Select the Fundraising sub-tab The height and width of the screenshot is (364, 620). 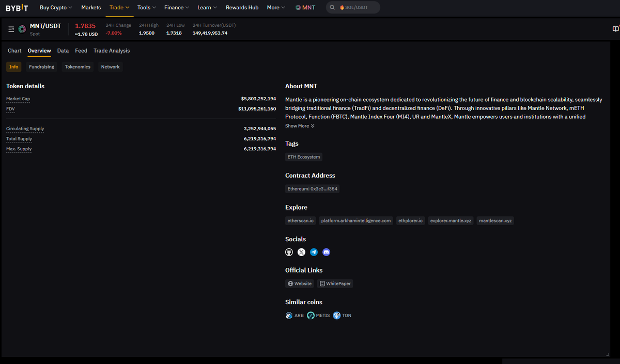click(41, 67)
